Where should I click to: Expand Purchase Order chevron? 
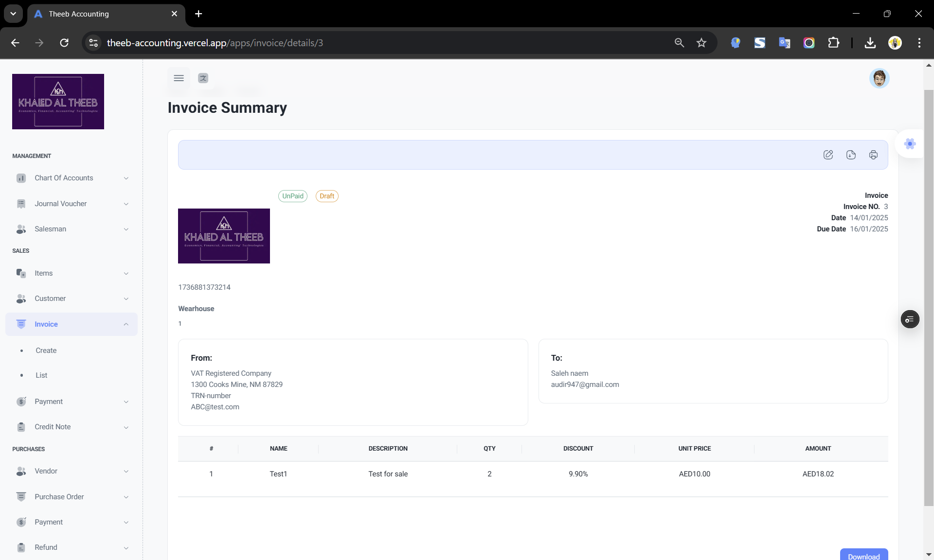click(126, 497)
